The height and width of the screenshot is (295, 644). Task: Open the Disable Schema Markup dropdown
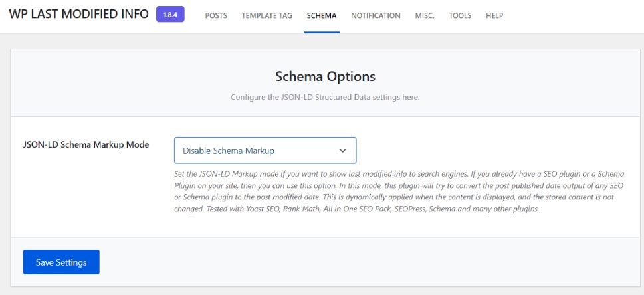(265, 151)
